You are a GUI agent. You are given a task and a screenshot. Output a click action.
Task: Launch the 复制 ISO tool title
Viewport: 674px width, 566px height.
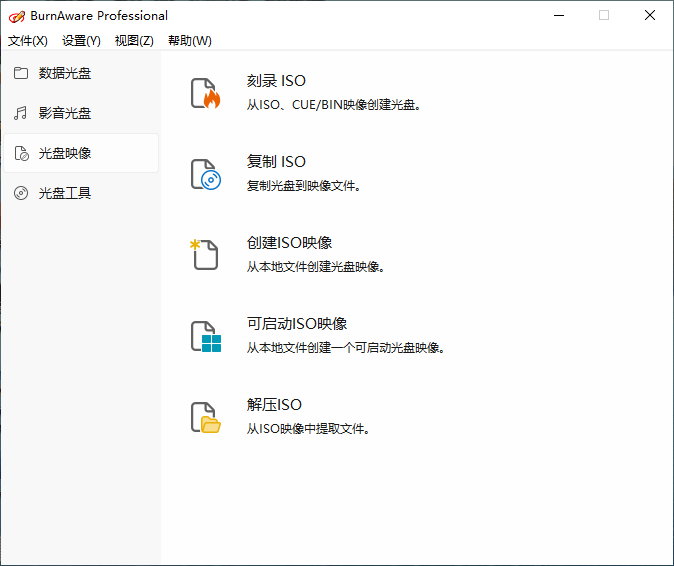point(276,162)
